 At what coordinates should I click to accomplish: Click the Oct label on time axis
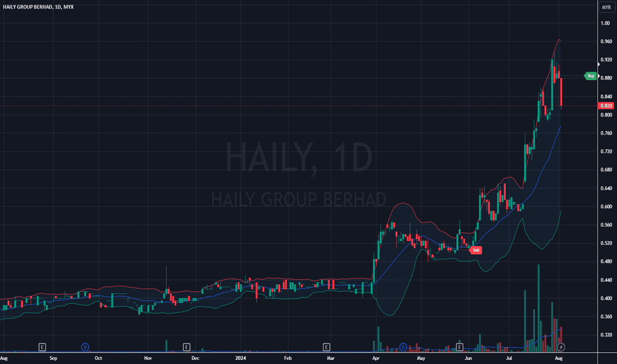pos(99,358)
